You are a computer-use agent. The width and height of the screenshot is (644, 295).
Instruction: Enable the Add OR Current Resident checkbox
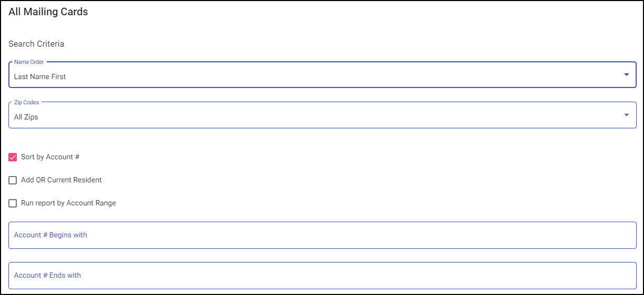(13, 180)
